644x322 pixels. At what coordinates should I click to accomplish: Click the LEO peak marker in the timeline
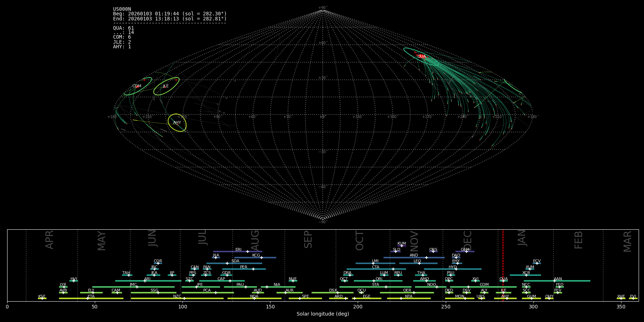point(419,263)
